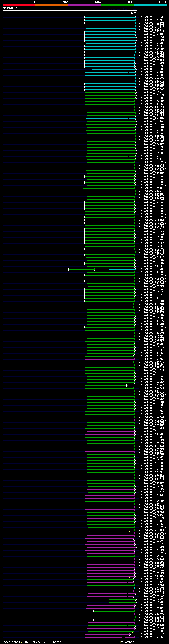Select label UniRef100_B4KJD4

click(152, 272)
